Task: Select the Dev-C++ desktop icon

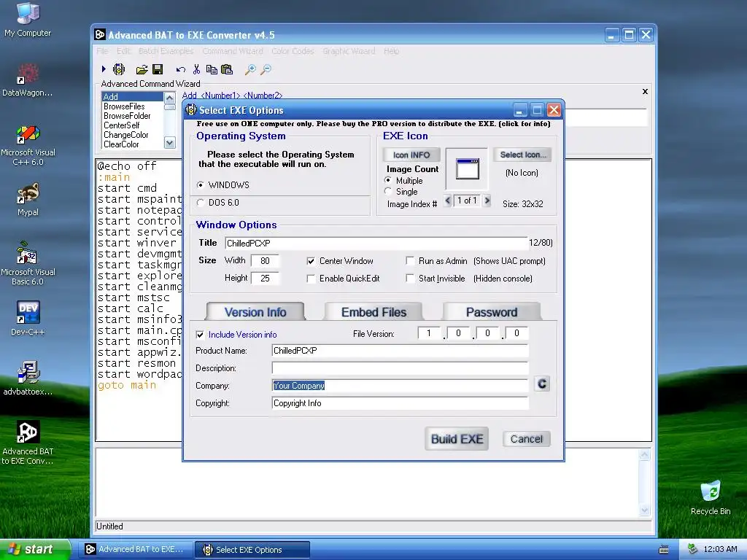Action: click(x=28, y=318)
